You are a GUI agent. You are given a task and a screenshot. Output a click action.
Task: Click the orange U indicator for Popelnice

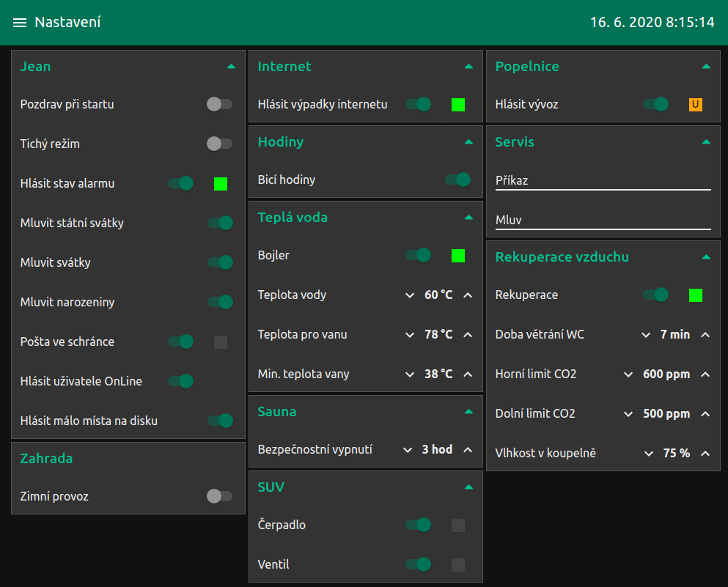pos(695,105)
